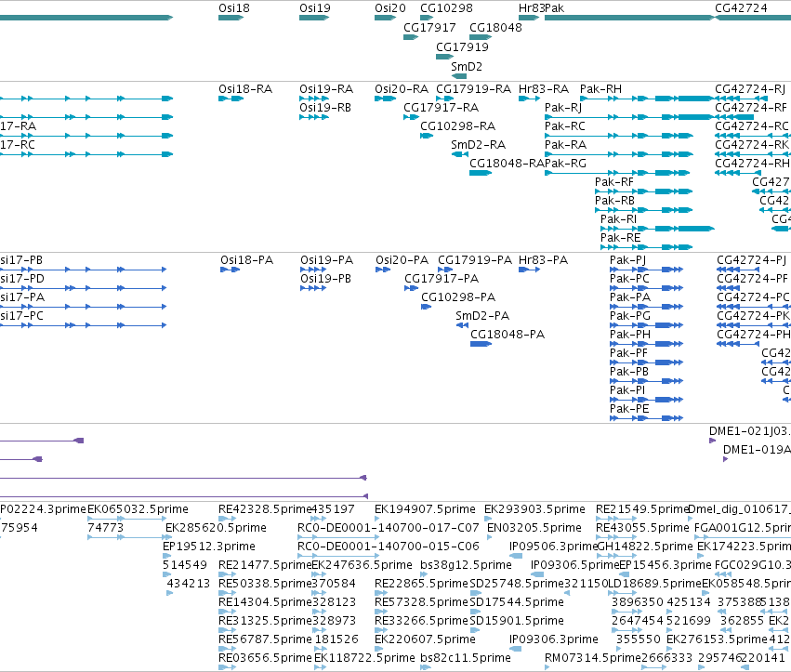The height and width of the screenshot is (672, 791).
Task: Select the CG42724-PF protein label
Action: pos(752,279)
